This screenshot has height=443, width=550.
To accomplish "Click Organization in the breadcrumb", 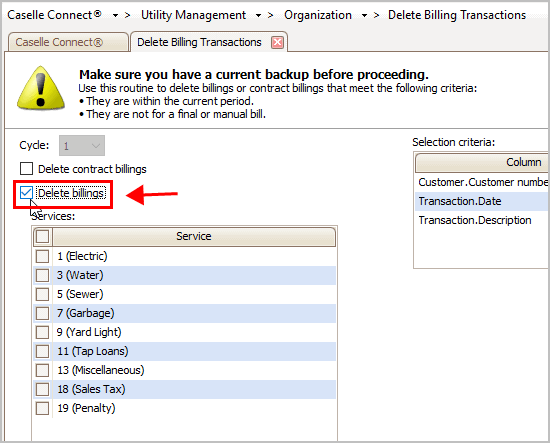I will pyautogui.click(x=318, y=15).
